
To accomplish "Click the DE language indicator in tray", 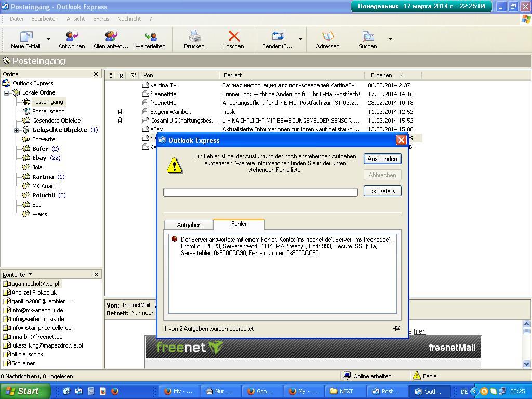I will (464, 392).
